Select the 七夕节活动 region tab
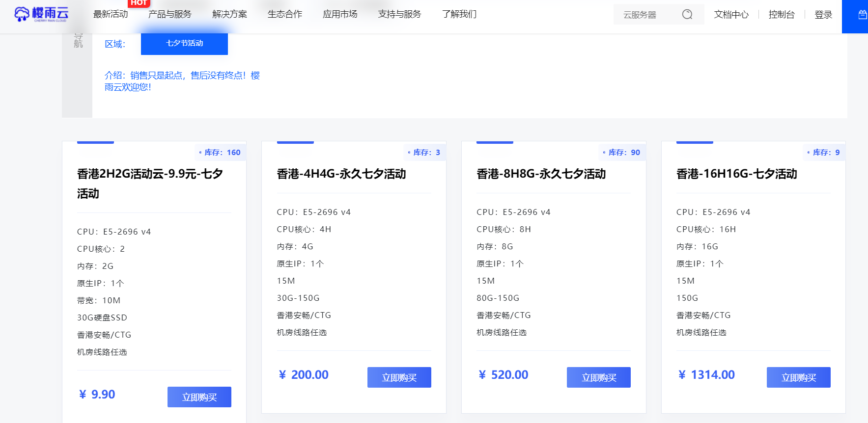This screenshot has height=423, width=868. click(184, 43)
